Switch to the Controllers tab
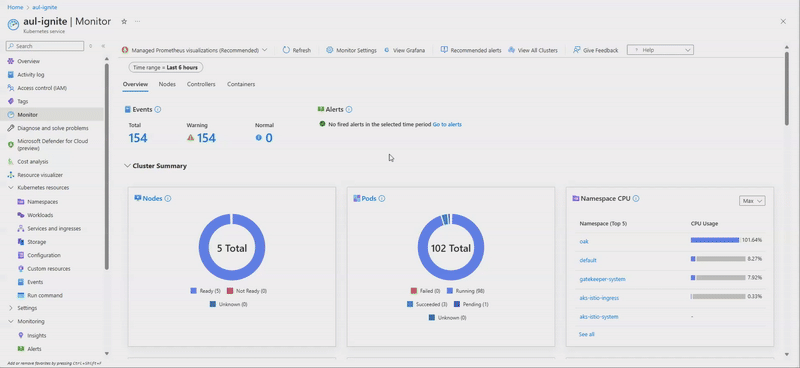This screenshot has height=368, width=800. point(201,84)
